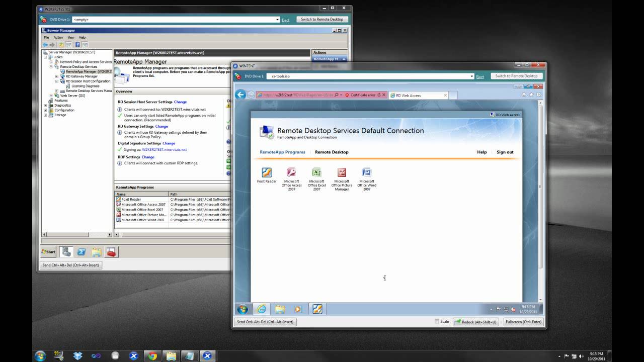Image resolution: width=644 pixels, height=362 pixels.
Task: Open Windows Media Player in WIN7ENT taskbar
Action: (298, 309)
